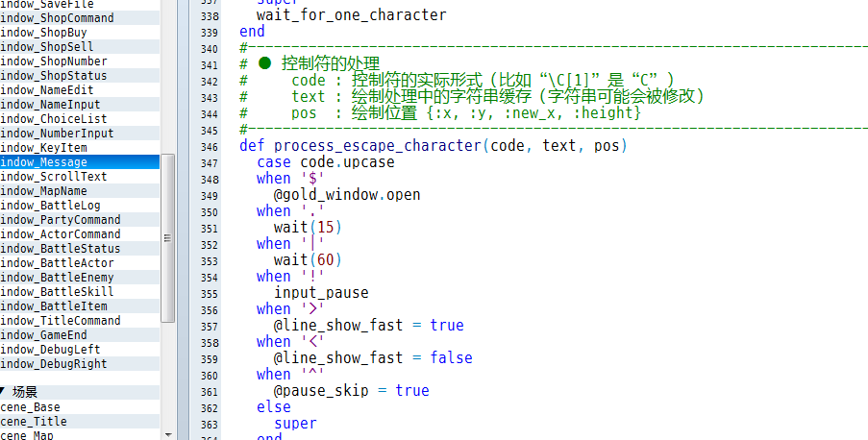Select indow_DebugLeft in script list
This screenshot has height=440, width=868.
click(80, 350)
